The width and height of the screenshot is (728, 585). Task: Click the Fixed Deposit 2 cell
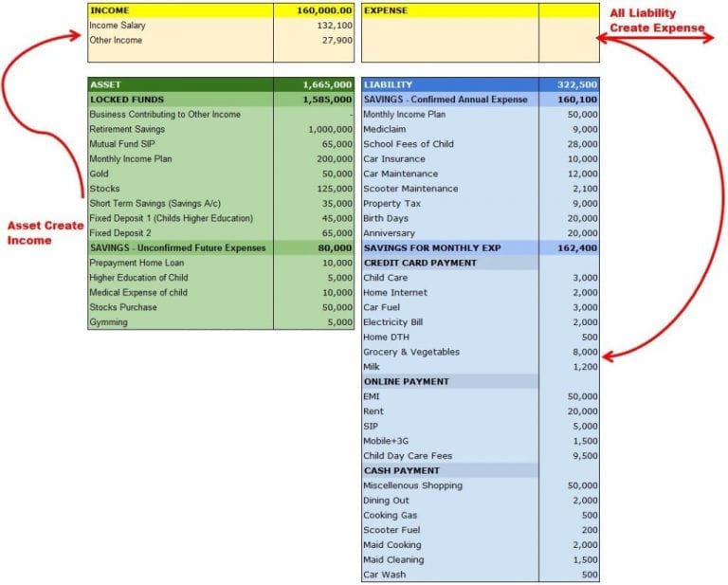(121, 232)
